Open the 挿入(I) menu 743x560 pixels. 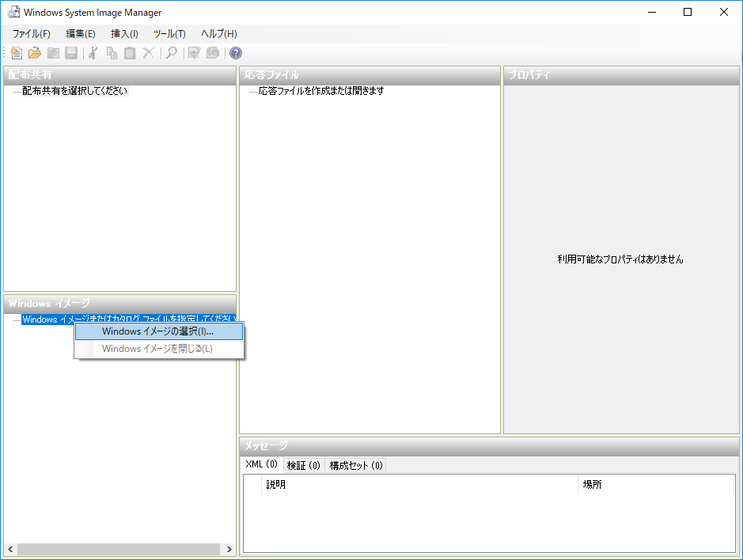(x=124, y=34)
